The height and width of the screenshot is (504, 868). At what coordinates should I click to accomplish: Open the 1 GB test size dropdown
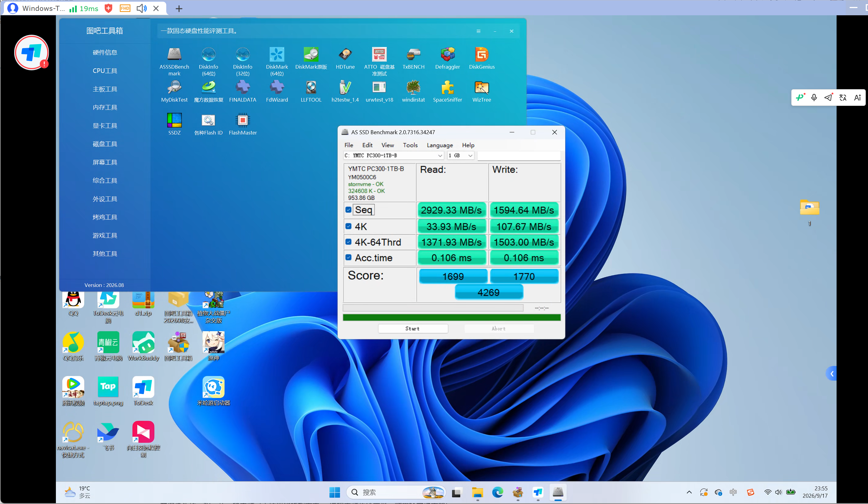pyautogui.click(x=460, y=156)
